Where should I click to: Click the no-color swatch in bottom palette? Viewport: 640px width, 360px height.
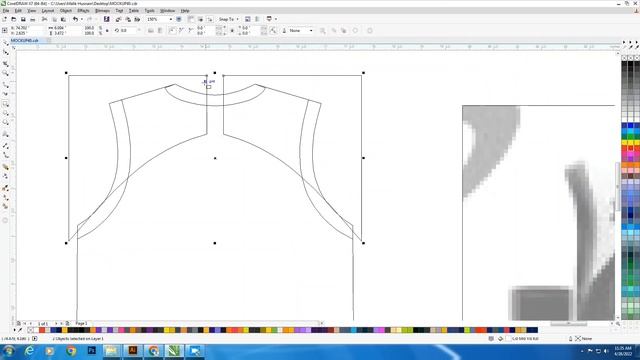[31, 330]
